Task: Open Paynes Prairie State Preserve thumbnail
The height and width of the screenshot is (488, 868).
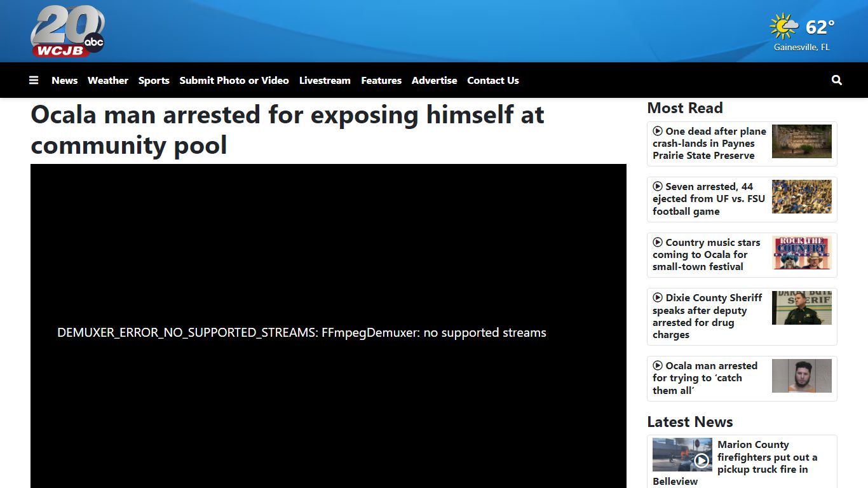Action: point(802,141)
